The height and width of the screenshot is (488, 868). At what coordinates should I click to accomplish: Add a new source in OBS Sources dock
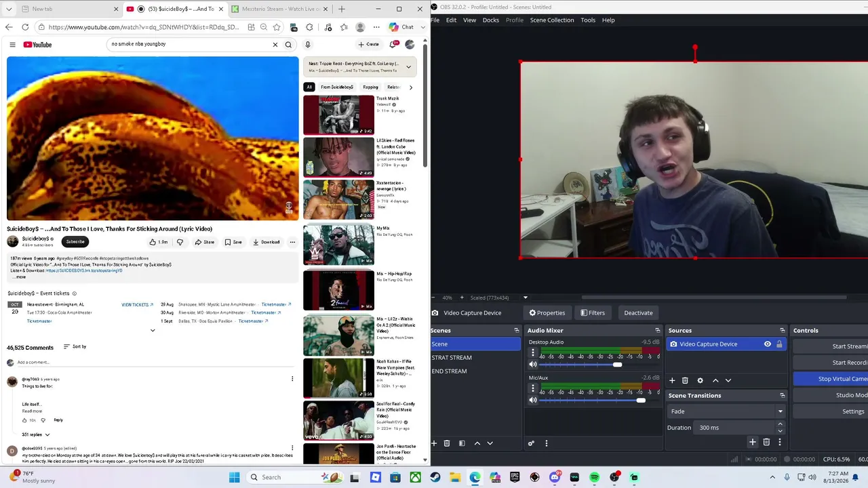[x=672, y=380]
